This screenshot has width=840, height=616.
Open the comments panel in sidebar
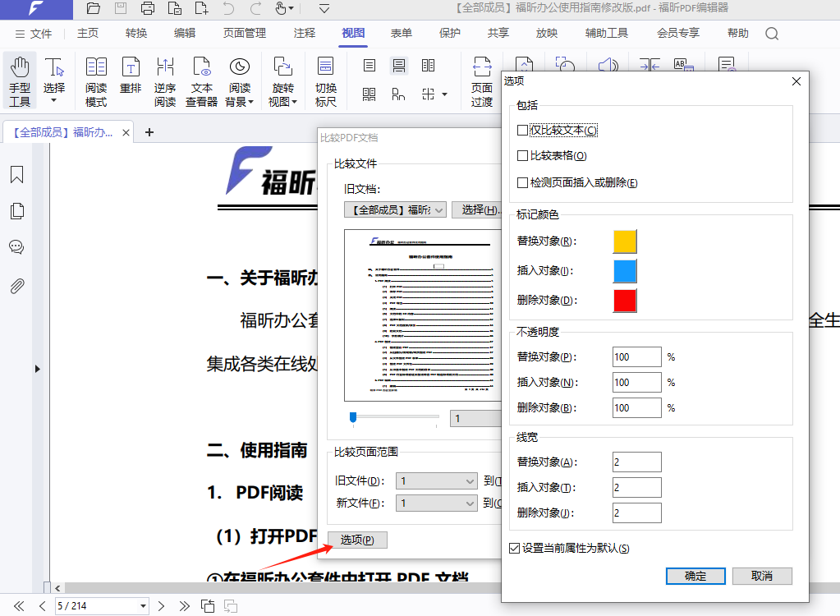16,247
